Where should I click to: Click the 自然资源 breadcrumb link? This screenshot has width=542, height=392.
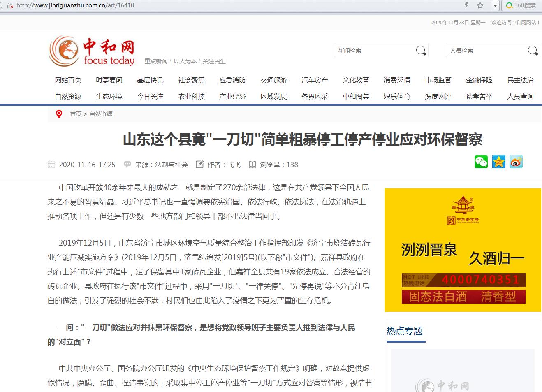(101, 114)
